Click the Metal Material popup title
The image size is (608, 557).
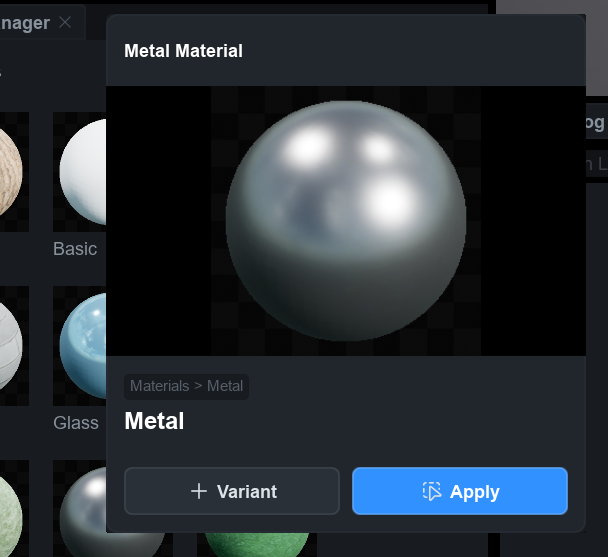pyautogui.click(x=183, y=51)
